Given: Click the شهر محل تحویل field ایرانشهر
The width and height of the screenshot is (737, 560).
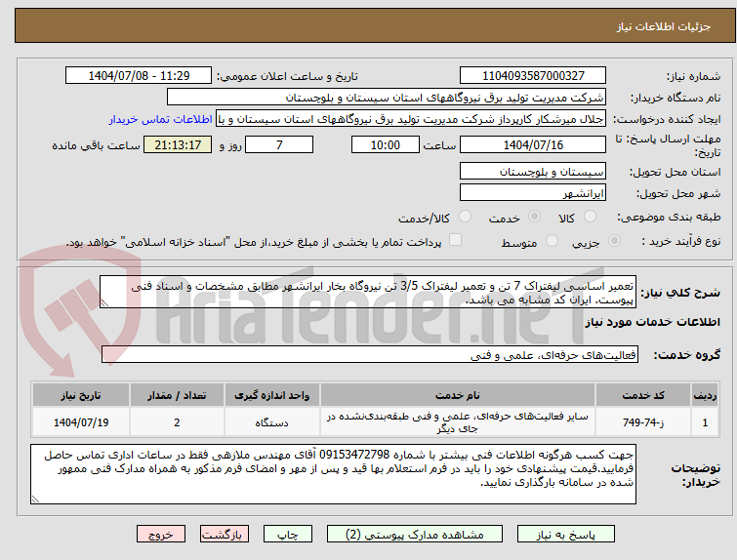Looking at the screenshot, I should (533, 193).
